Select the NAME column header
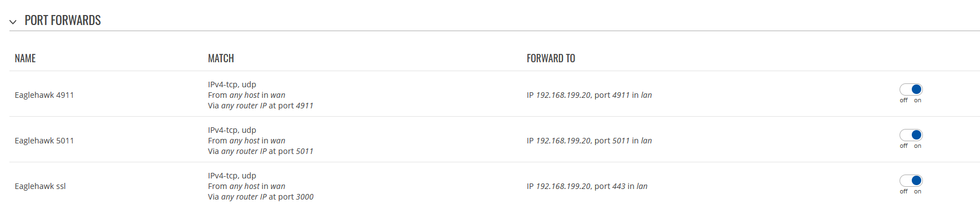 pyautogui.click(x=25, y=58)
